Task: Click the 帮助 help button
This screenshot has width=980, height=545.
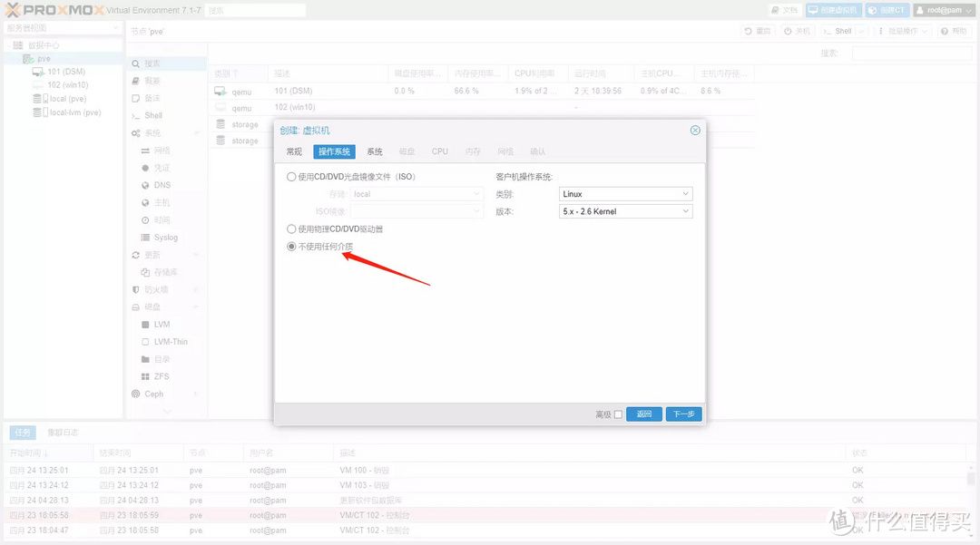Action: pyautogui.click(x=954, y=31)
